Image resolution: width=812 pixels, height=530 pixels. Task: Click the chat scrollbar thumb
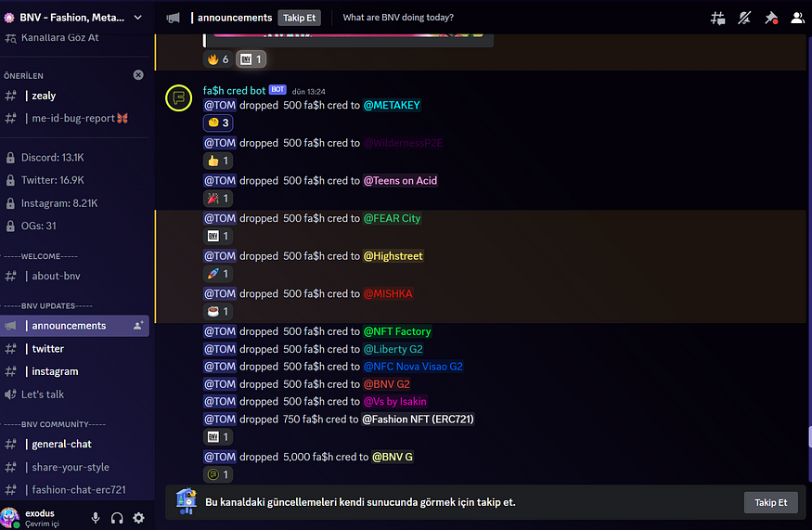(x=809, y=436)
